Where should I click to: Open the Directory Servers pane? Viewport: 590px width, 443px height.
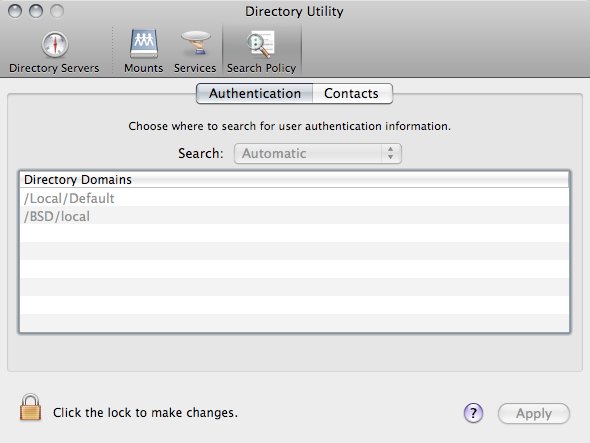(x=54, y=52)
